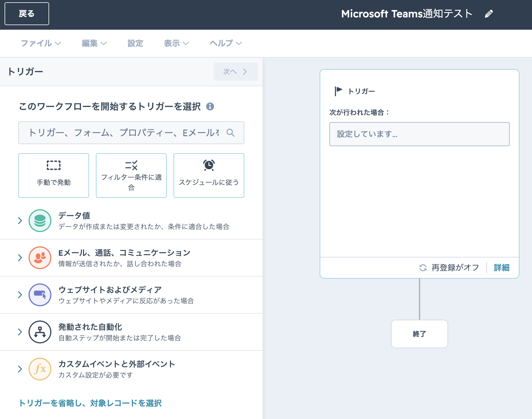Click the カスタム設定が必要です description text
Screen dimensions: 532x419
[x=96, y=375]
